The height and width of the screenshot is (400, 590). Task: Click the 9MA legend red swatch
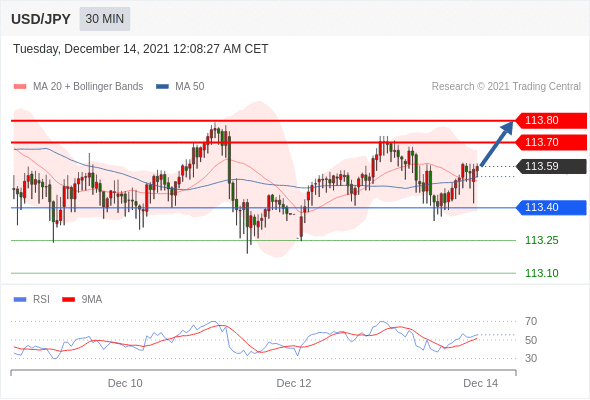point(68,300)
